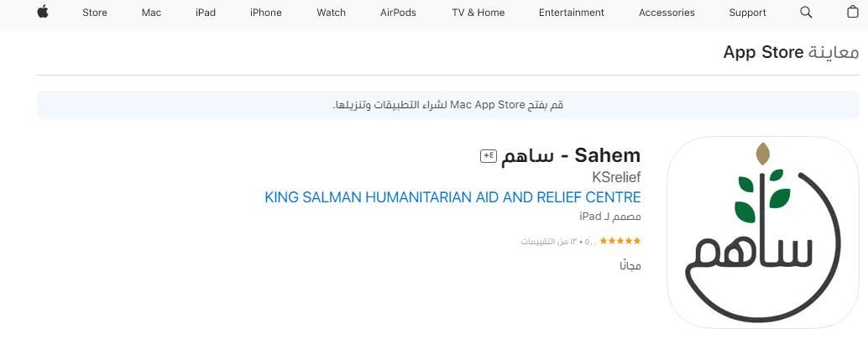Open the Watch menu
This screenshot has width=868, height=350.
tap(331, 13)
